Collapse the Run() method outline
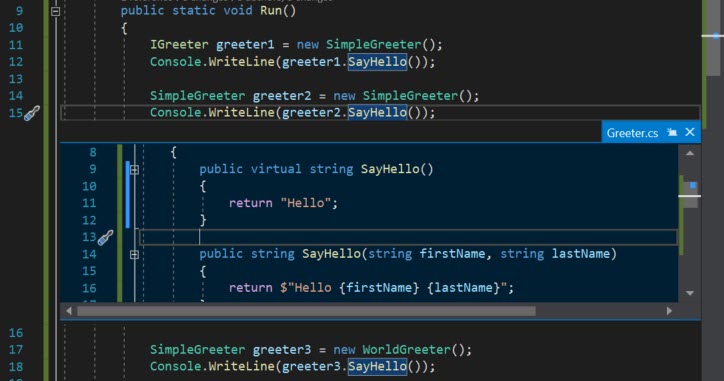This screenshot has width=724, height=381. tap(55, 11)
